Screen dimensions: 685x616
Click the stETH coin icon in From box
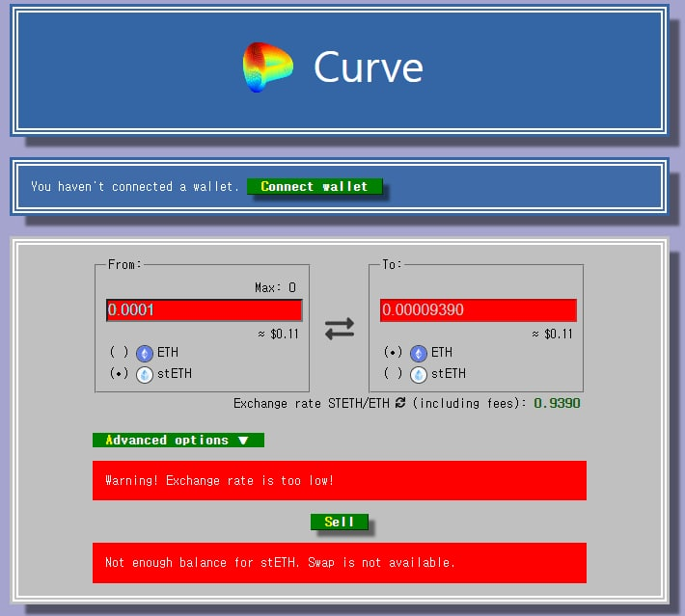[145, 374]
